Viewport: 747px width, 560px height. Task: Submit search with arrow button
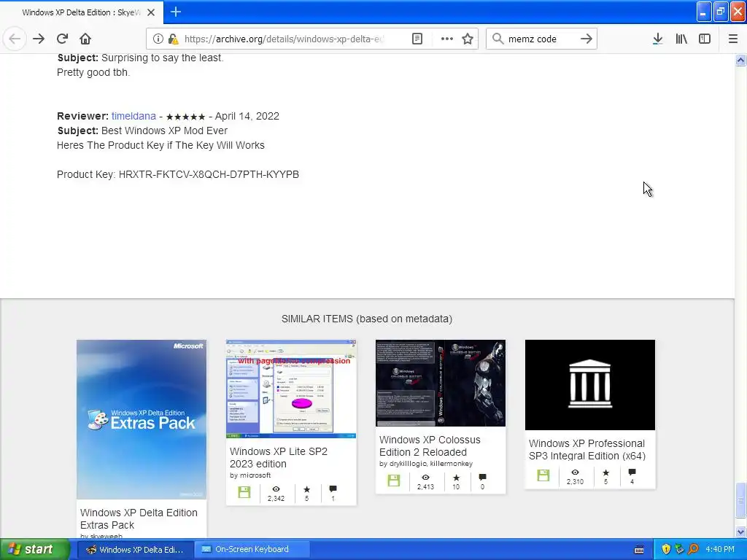[x=587, y=39]
